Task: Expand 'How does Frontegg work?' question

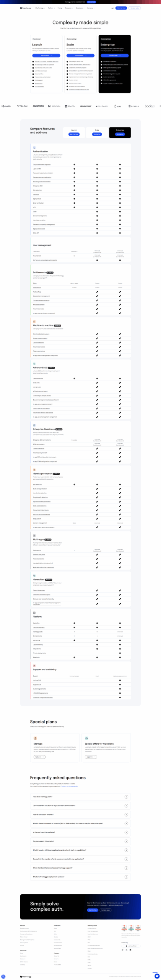Action: click(80, 797)
